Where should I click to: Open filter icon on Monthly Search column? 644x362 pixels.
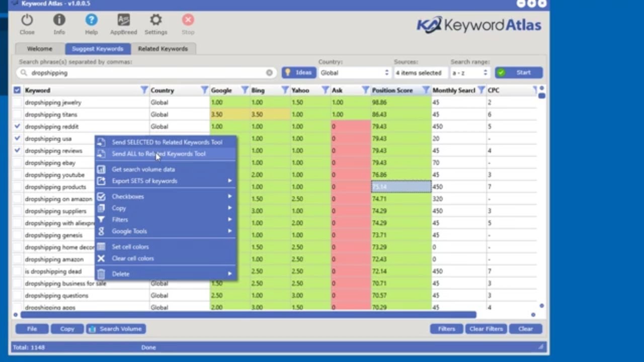coord(481,90)
